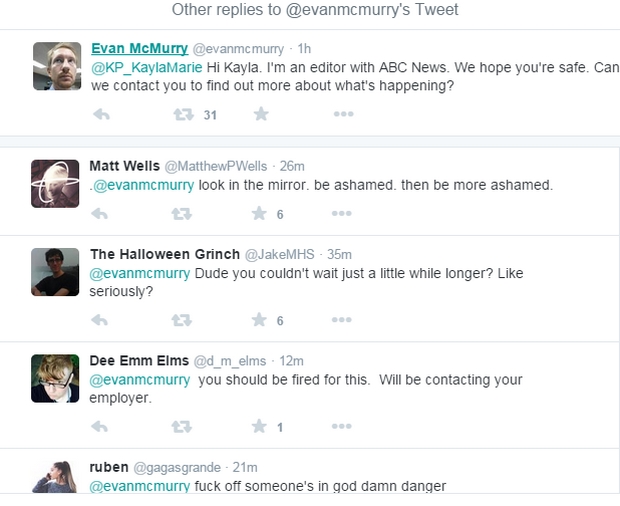Image resolution: width=620 pixels, height=506 pixels.
Task: Retweet The Halloween Grinch's tweet
Action: [x=181, y=321]
